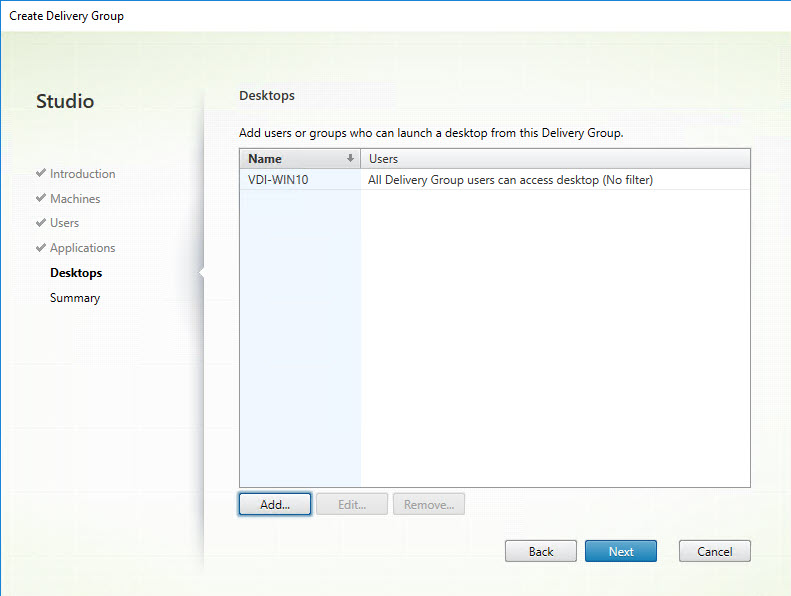791x596 pixels.
Task: Select the Desktops wizard step
Action: tap(76, 273)
